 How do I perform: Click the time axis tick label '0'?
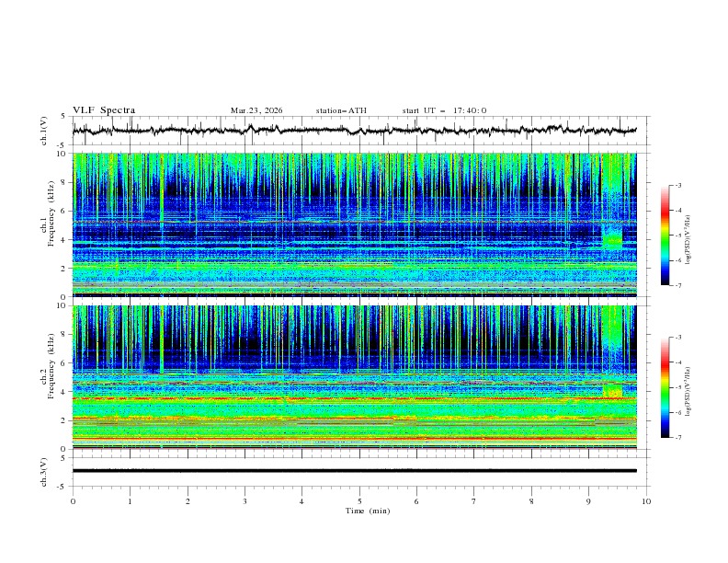73,501
